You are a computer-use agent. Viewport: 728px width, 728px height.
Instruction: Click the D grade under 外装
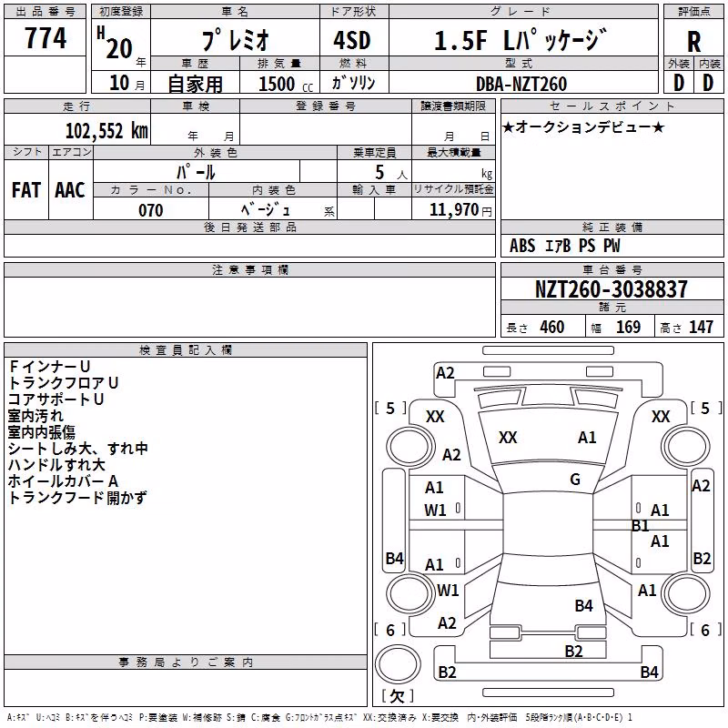click(x=679, y=83)
